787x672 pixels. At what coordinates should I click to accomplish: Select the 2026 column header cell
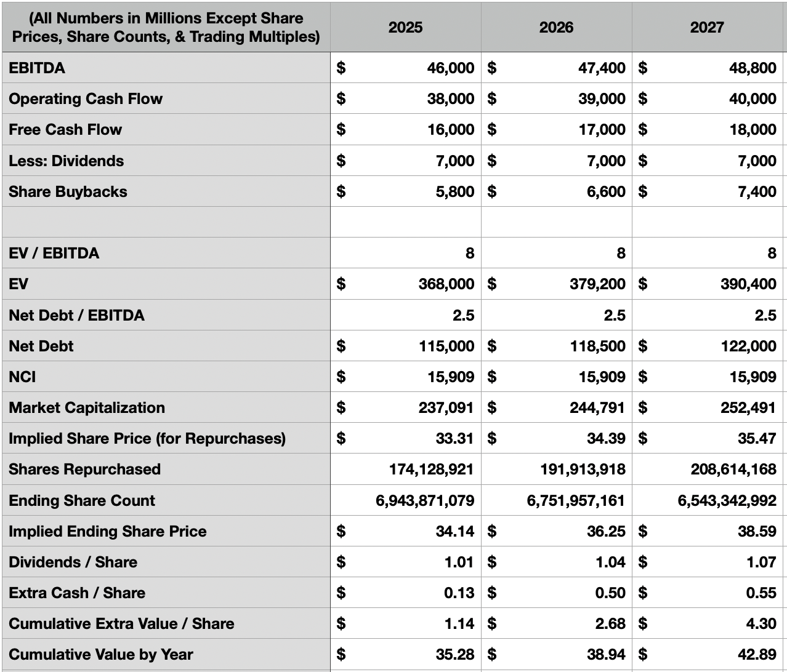coord(556,27)
